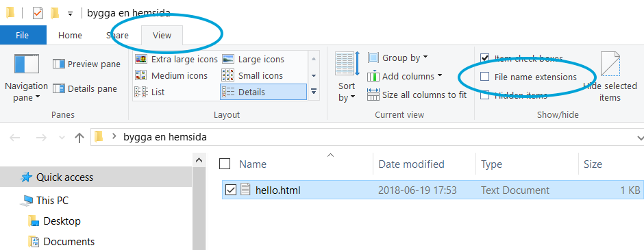Expand the layout gallery more options
The height and width of the screenshot is (250, 644).
(314, 92)
